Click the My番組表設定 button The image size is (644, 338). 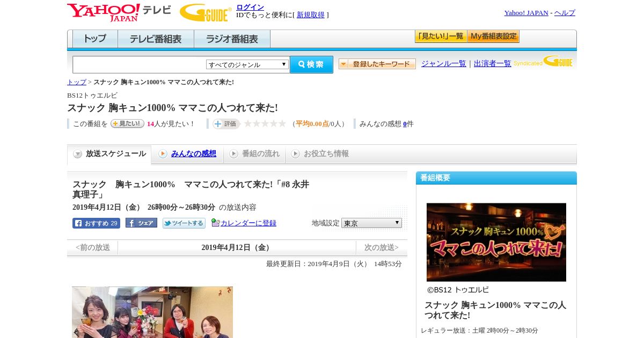pyautogui.click(x=493, y=36)
